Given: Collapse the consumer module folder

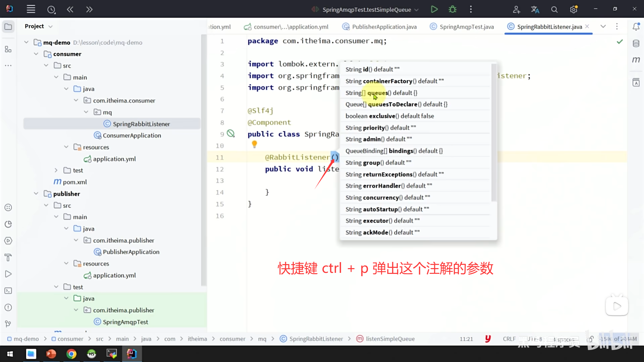Looking at the screenshot, I should [36, 54].
